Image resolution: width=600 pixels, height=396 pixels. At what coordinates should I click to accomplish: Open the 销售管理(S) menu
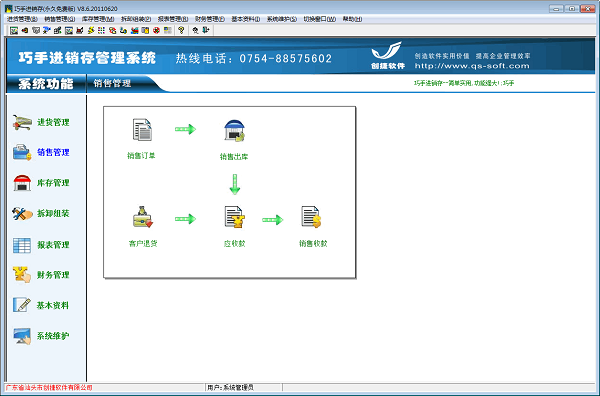tap(60, 19)
